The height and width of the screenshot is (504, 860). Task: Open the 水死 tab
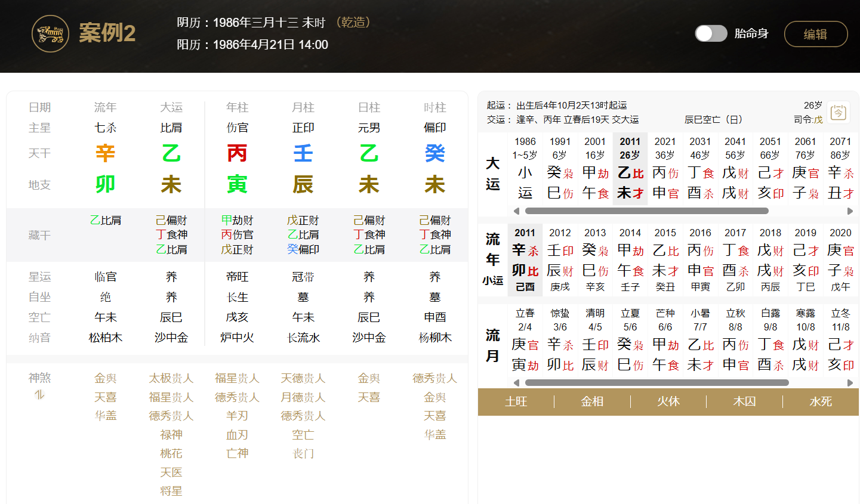[x=820, y=402]
